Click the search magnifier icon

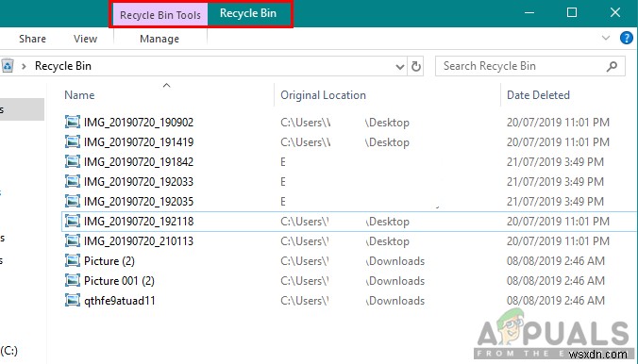[x=612, y=66]
